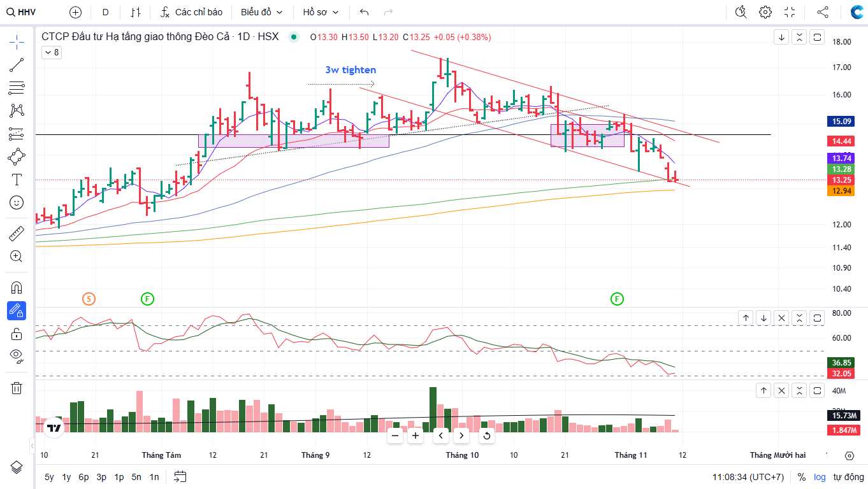Choose the text annotation tool
This screenshot has height=489, width=868.
tap(17, 180)
